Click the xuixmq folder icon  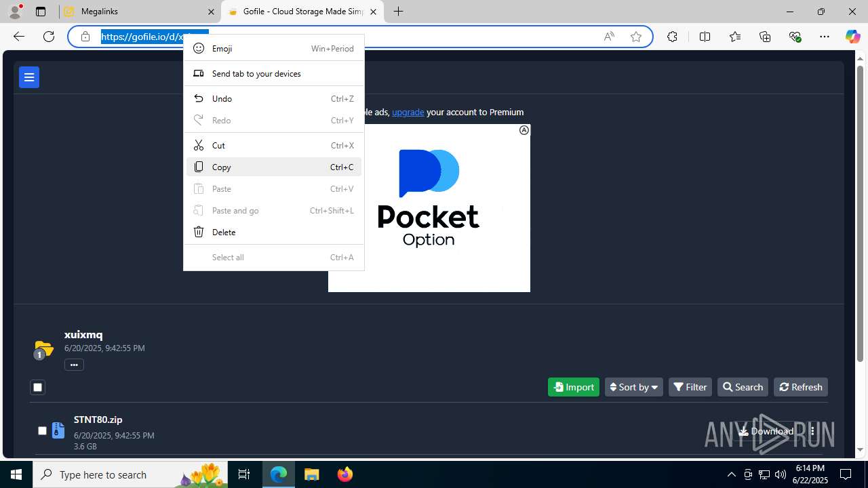(x=43, y=349)
